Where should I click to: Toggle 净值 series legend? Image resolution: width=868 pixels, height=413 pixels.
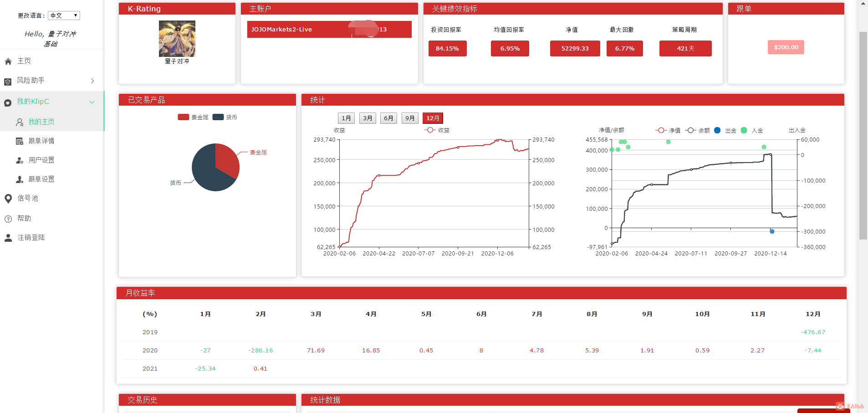pos(668,131)
